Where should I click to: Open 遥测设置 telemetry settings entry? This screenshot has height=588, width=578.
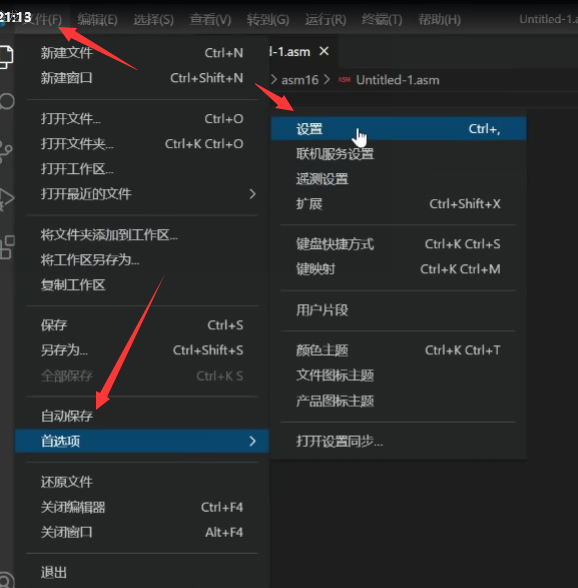click(398, 179)
